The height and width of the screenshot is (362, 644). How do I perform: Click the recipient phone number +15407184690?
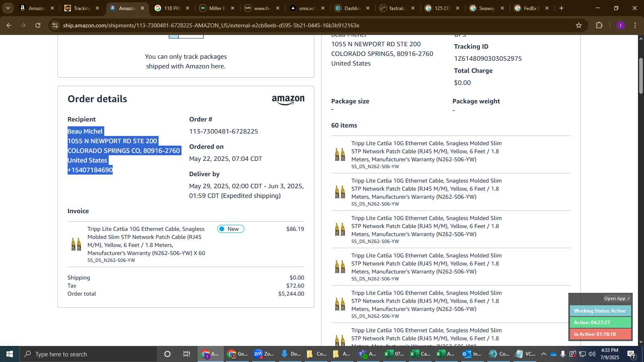coord(90,170)
